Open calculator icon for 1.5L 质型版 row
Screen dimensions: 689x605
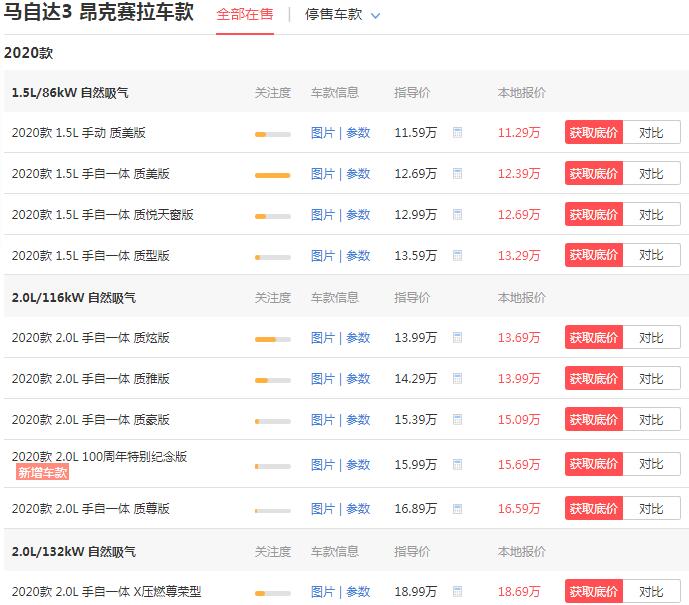tap(457, 255)
